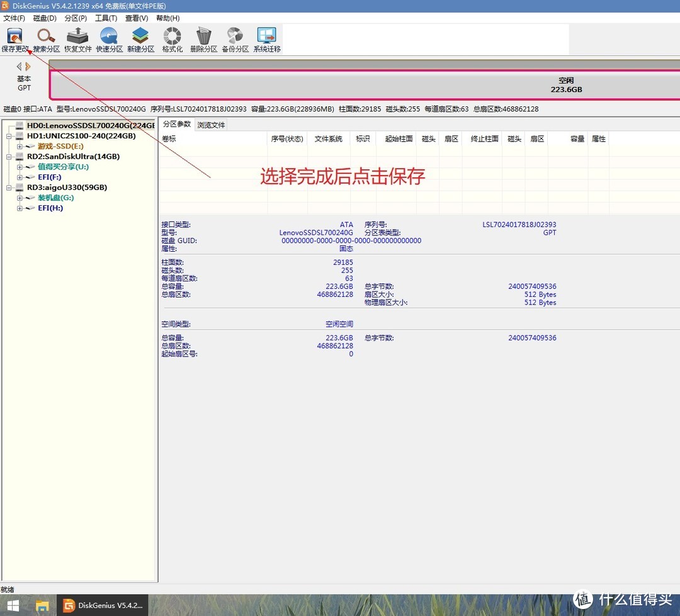Open the 磁盘(D) menu
680x616 pixels.
pyautogui.click(x=44, y=18)
